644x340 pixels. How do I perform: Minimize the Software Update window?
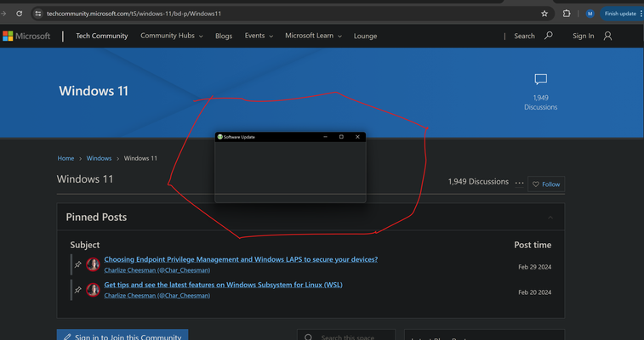point(325,137)
